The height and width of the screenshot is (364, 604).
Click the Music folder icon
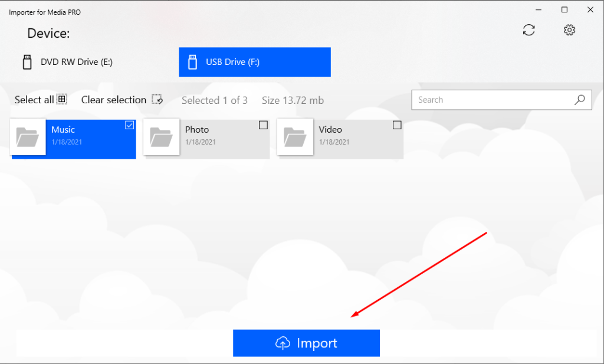coord(28,137)
